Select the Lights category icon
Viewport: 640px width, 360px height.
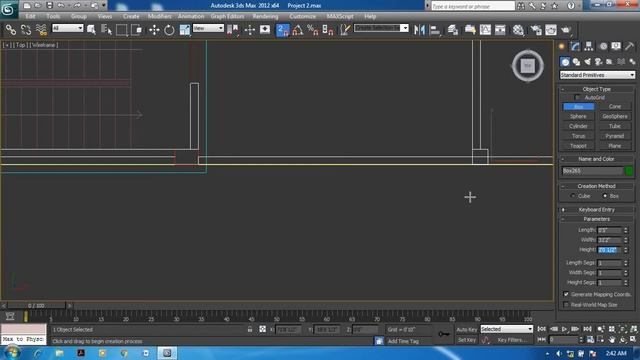tap(587, 62)
